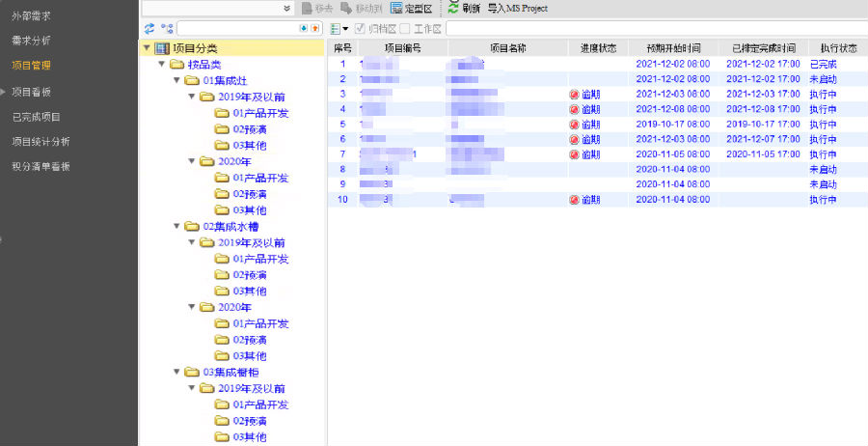868x446 pixels.
Task: Collapse the 项目分类 root node arrow
Action: click(x=147, y=48)
